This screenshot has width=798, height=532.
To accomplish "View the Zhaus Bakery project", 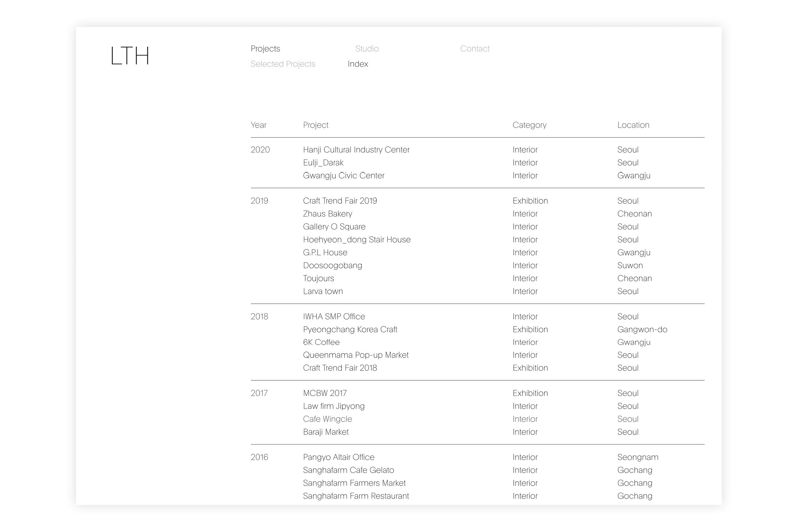I will tap(328, 213).
